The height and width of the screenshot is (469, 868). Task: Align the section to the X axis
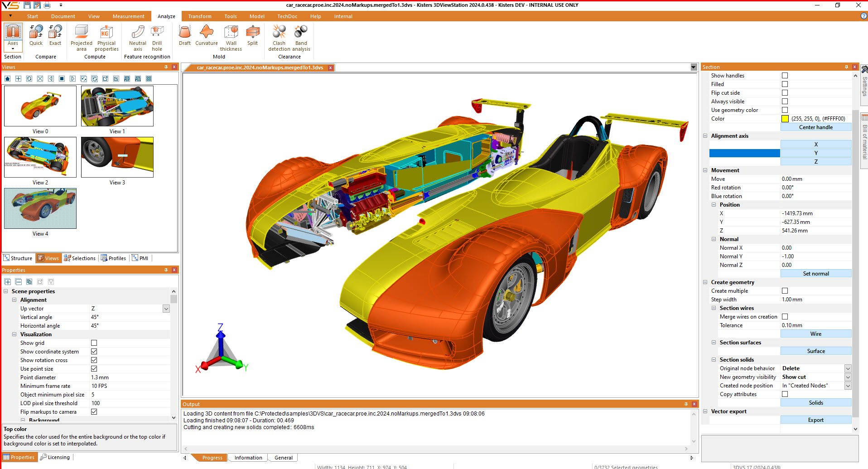pyautogui.click(x=815, y=145)
